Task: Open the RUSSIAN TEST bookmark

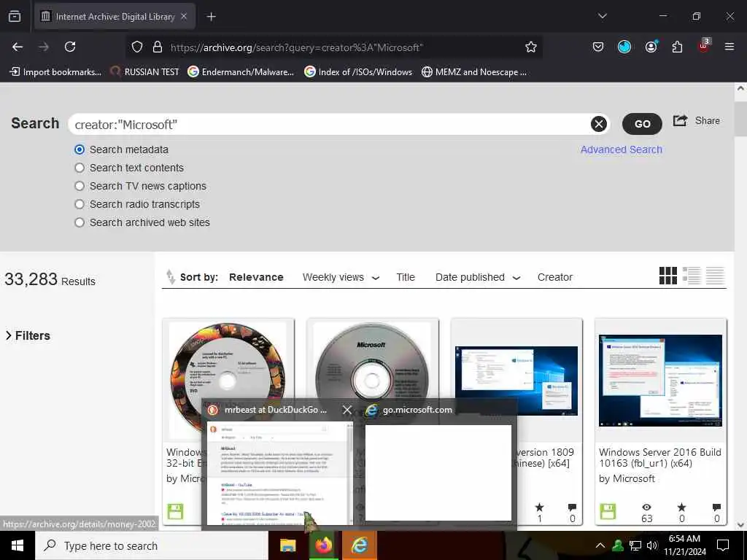Action: coord(145,72)
